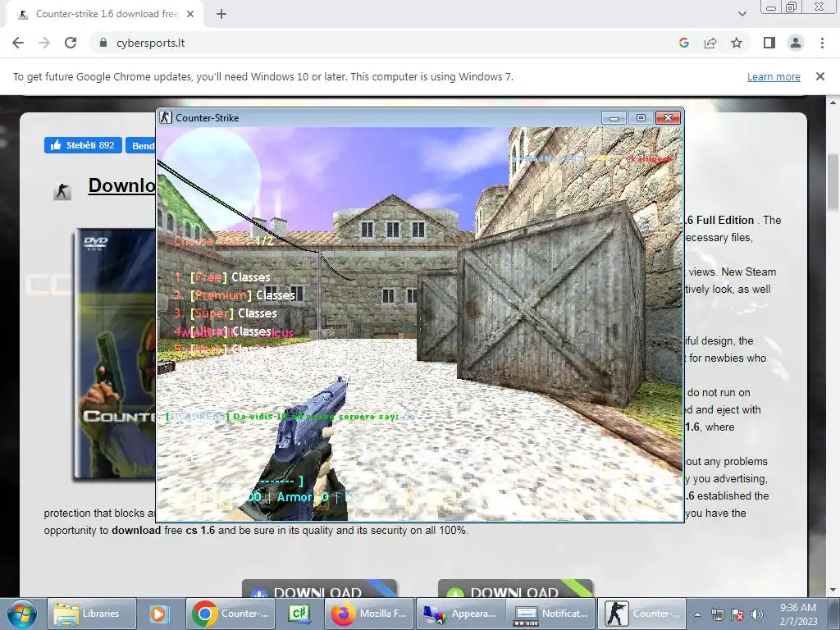
Task: Open network tray icon
Action: click(x=717, y=614)
